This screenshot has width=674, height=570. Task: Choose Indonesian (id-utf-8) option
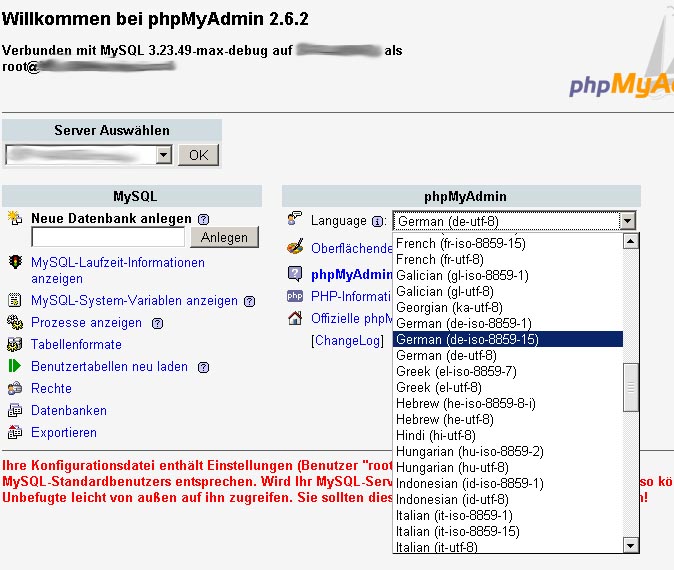coord(508,499)
